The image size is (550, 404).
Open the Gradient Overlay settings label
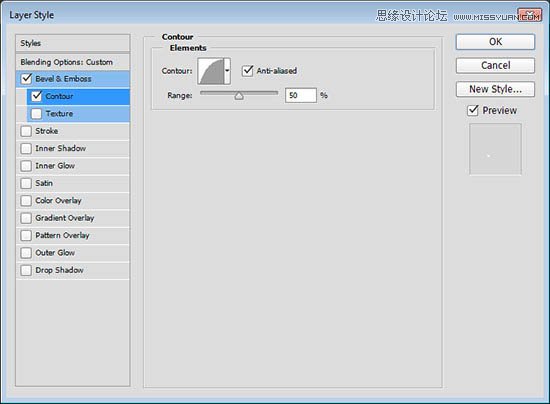pyautogui.click(x=65, y=218)
